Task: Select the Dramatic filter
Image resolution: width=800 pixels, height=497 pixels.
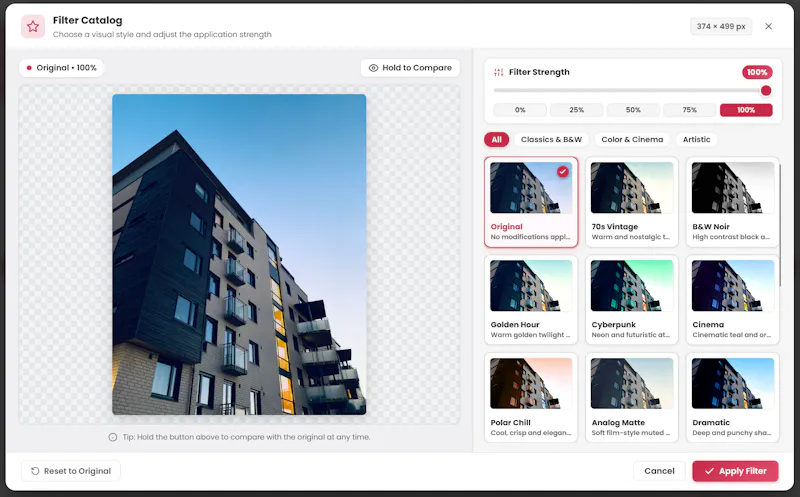Action: click(x=733, y=398)
